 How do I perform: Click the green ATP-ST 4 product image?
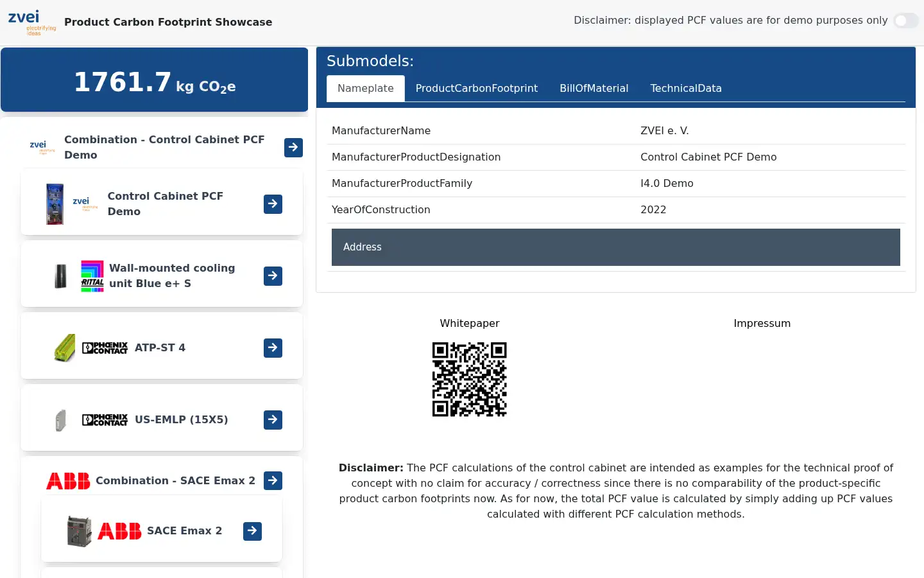coord(64,348)
